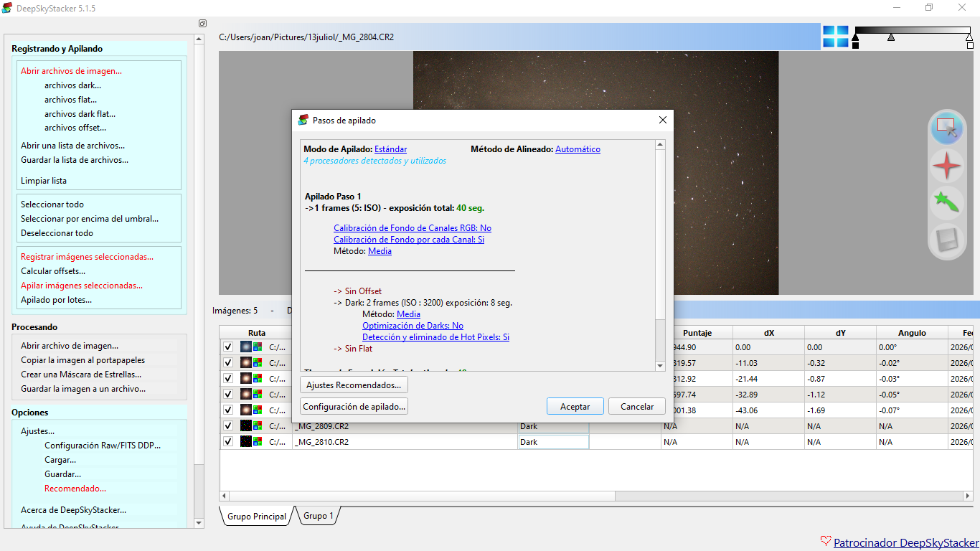Image resolution: width=980 pixels, height=551 pixels.
Task: Uncheck the first image row checkbox
Action: [228, 347]
